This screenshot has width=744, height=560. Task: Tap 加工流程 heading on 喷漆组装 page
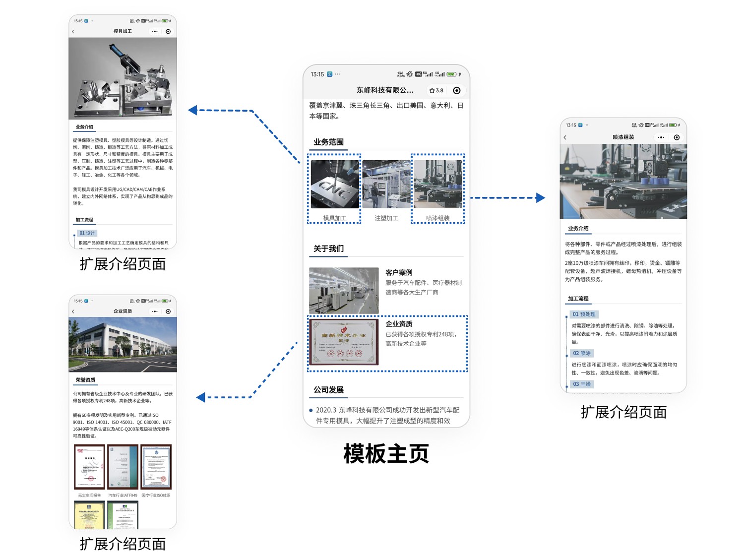[x=578, y=299]
